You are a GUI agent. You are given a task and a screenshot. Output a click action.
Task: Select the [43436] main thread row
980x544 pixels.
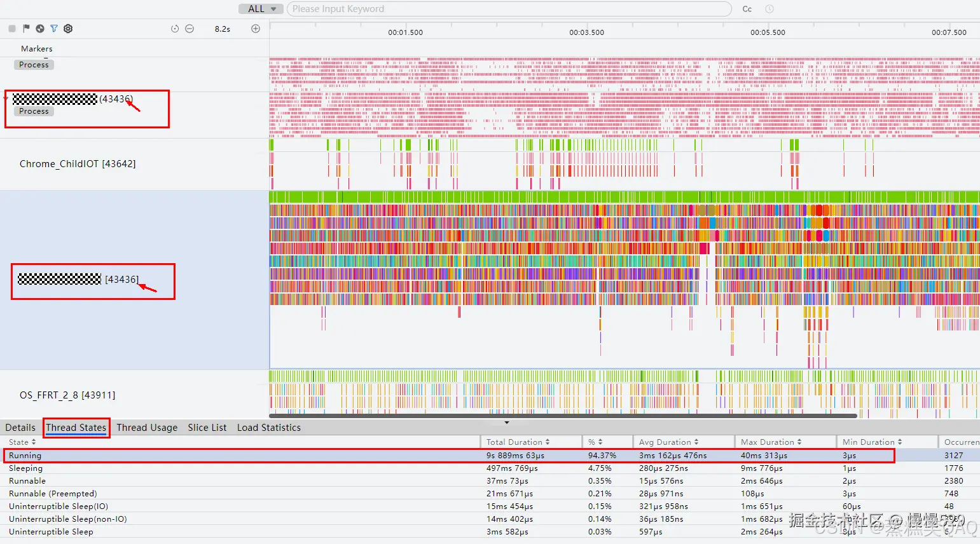tap(135, 280)
